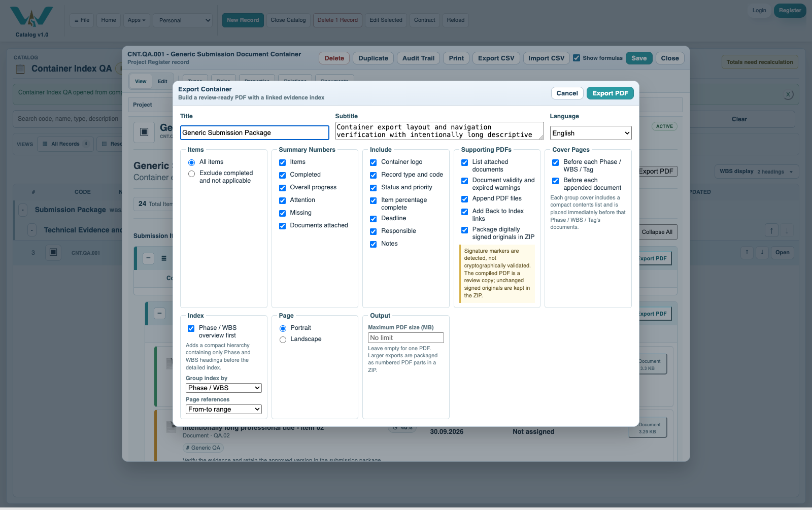Click the record icon in CNT.QA.001 row
The width and height of the screenshot is (812, 510).
pos(53,252)
